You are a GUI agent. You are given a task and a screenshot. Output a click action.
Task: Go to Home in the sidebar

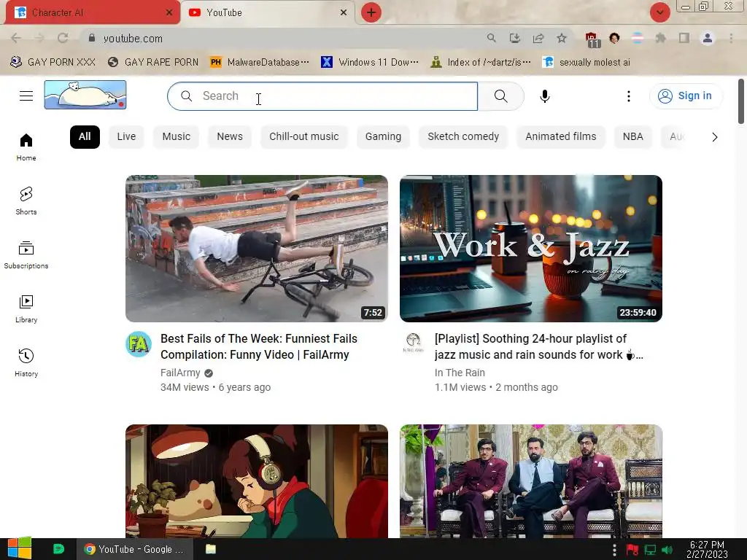point(26,147)
